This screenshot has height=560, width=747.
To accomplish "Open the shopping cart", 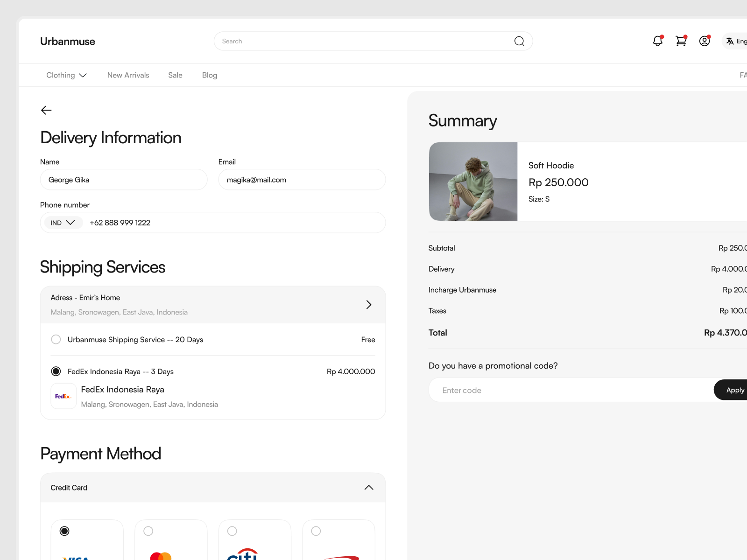I will (x=681, y=41).
